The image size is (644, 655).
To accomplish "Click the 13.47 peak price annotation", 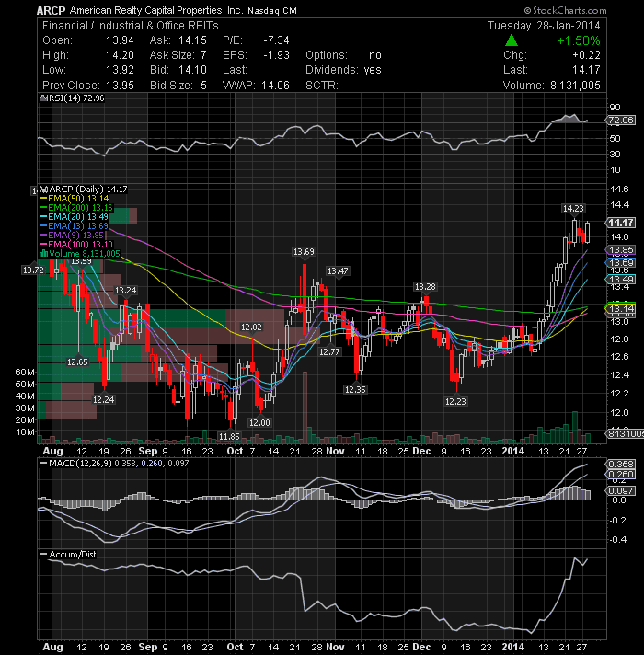I will 338,271.
